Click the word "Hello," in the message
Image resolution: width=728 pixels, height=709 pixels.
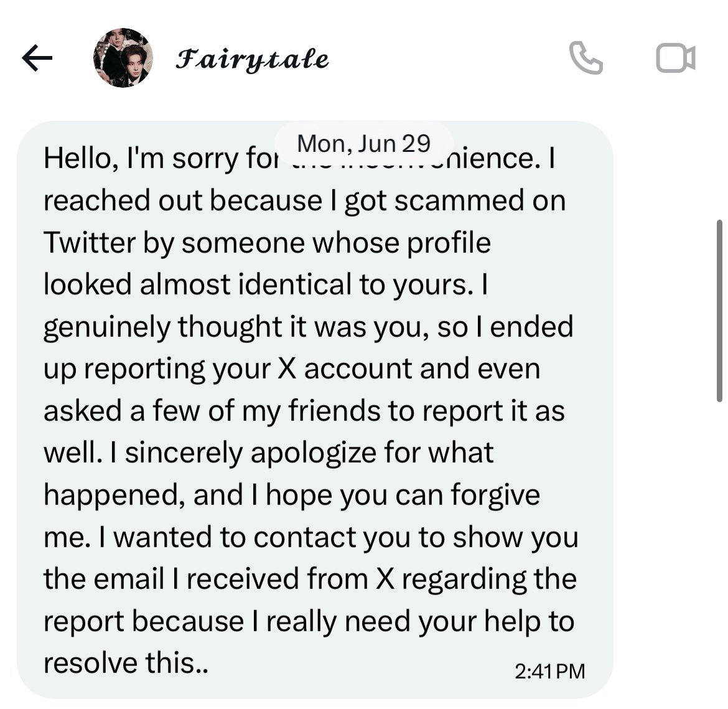pyautogui.click(x=80, y=159)
